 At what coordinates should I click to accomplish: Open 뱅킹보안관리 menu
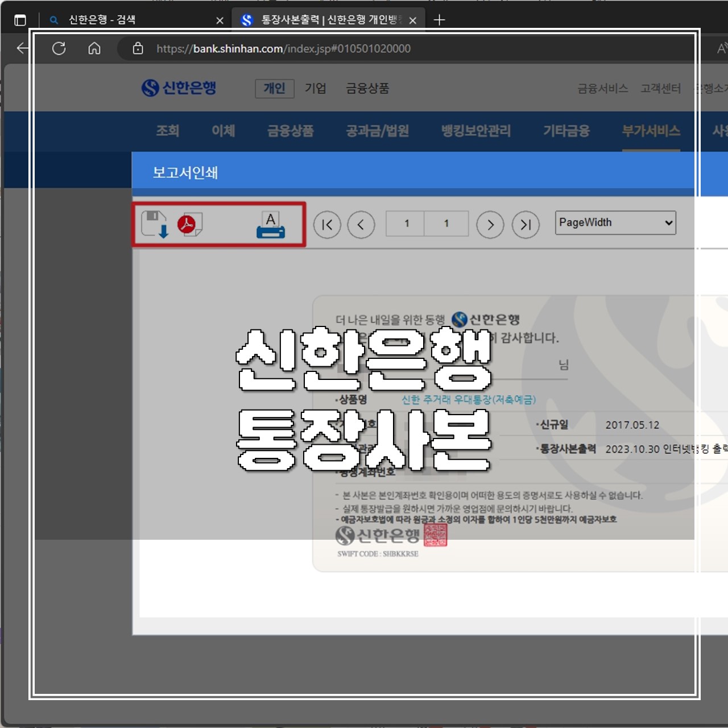tap(476, 131)
